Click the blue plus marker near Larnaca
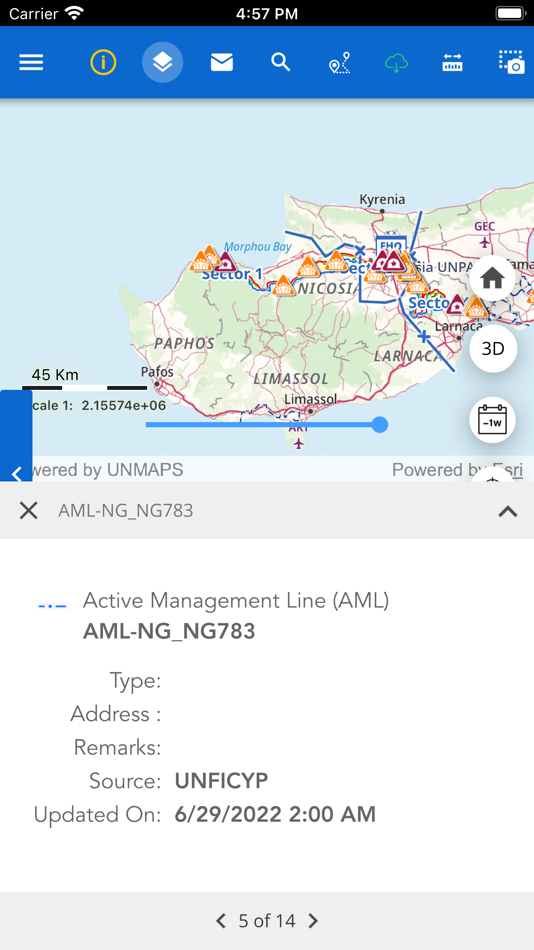The width and height of the screenshot is (534, 950). [424, 336]
